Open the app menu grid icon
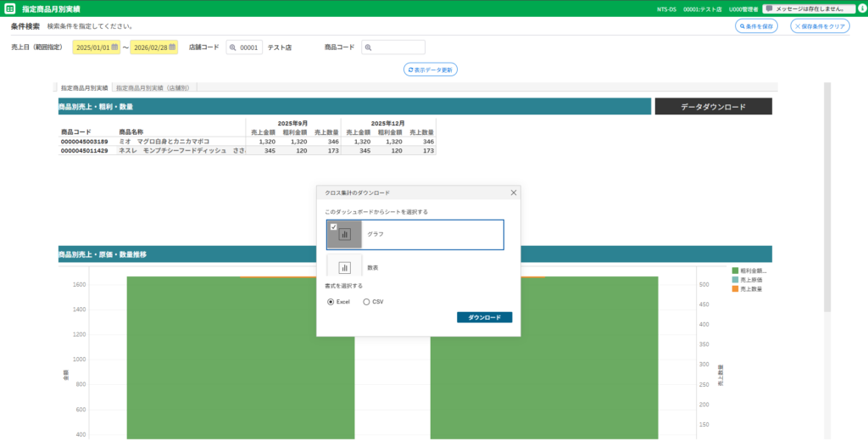 pos(9,8)
